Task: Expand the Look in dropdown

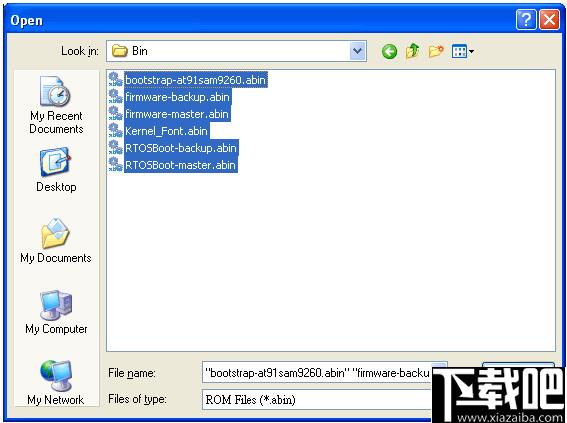Action: click(358, 51)
